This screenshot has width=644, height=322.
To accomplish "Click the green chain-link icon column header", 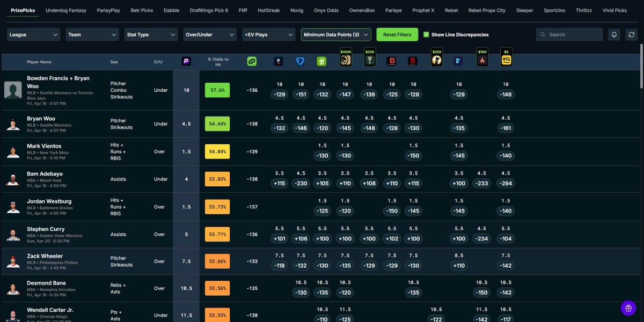I will coord(252,62).
